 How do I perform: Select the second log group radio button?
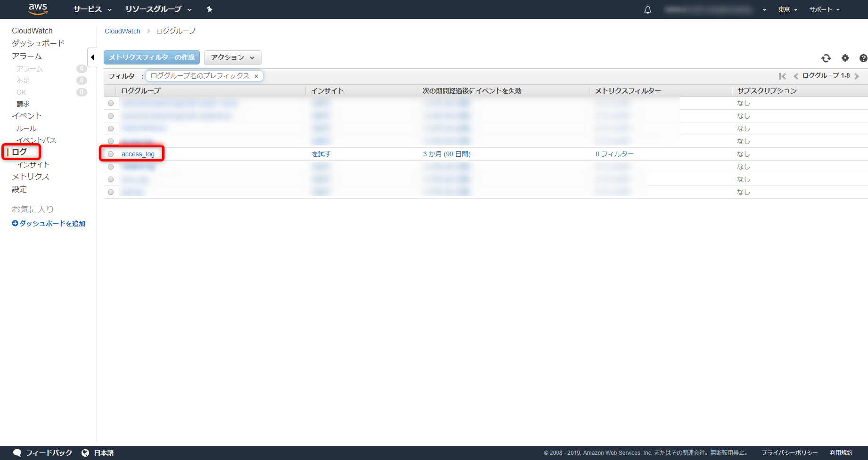coord(111,116)
